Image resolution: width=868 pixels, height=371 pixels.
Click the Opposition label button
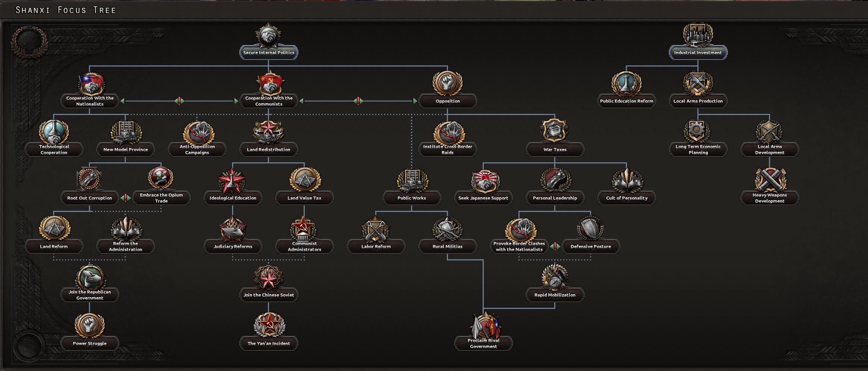(x=447, y=101)
